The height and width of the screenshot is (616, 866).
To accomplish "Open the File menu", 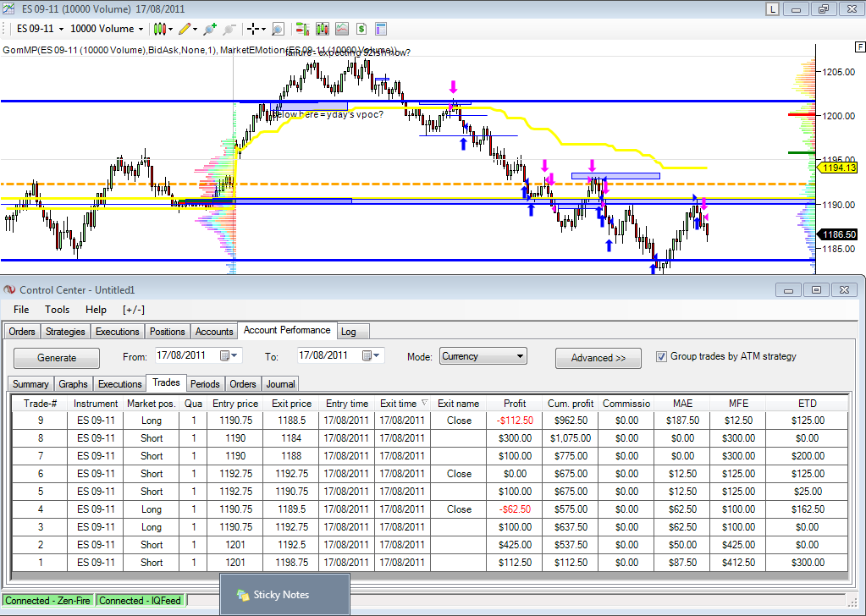I will pyautogui.click(x=21, y=310).
